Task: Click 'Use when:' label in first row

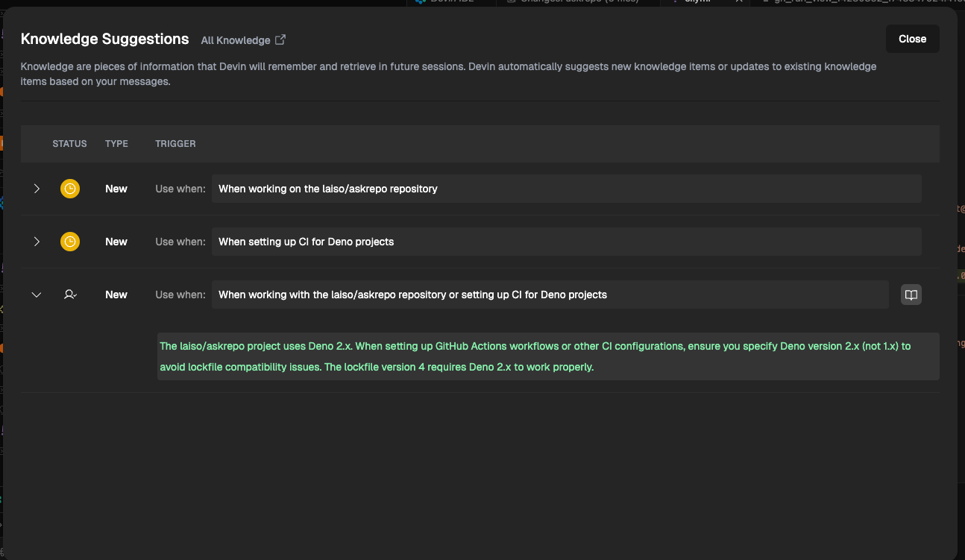Action: pyautogui.click(x=180, y=189)
